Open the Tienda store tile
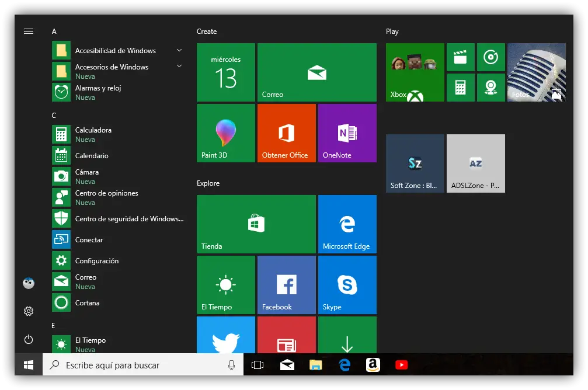The height and width of the screenshot is (390, 588). 256,224
